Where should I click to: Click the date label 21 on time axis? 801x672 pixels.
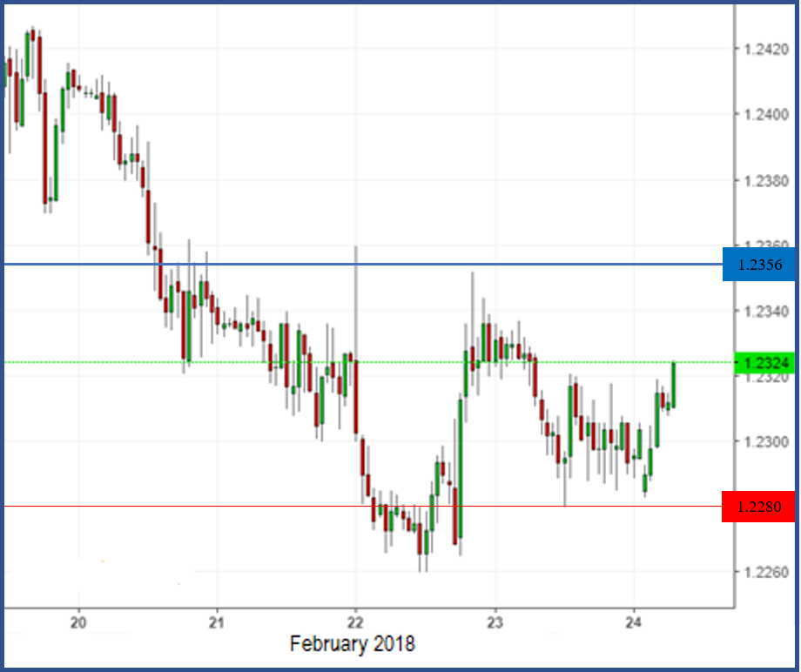coord(217,623)
